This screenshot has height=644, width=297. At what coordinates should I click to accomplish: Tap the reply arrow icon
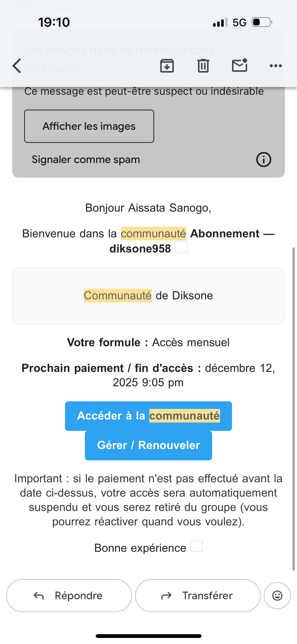pyautogui.click(x=39, y=596)
